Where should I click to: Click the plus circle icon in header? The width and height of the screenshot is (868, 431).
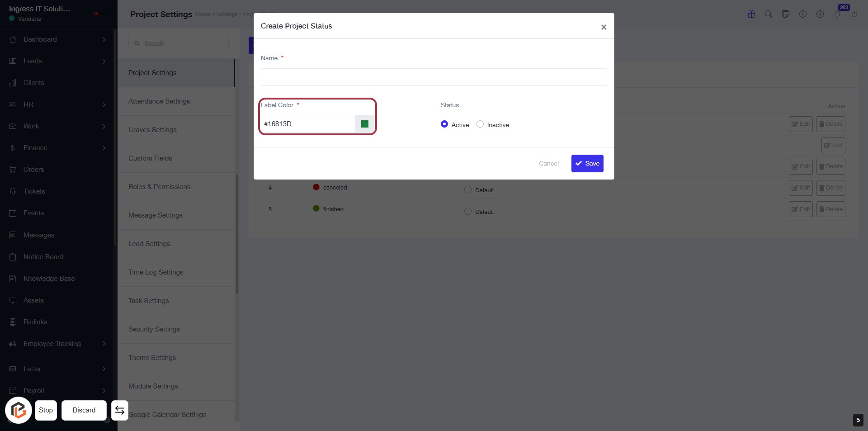tap(820, 14)
